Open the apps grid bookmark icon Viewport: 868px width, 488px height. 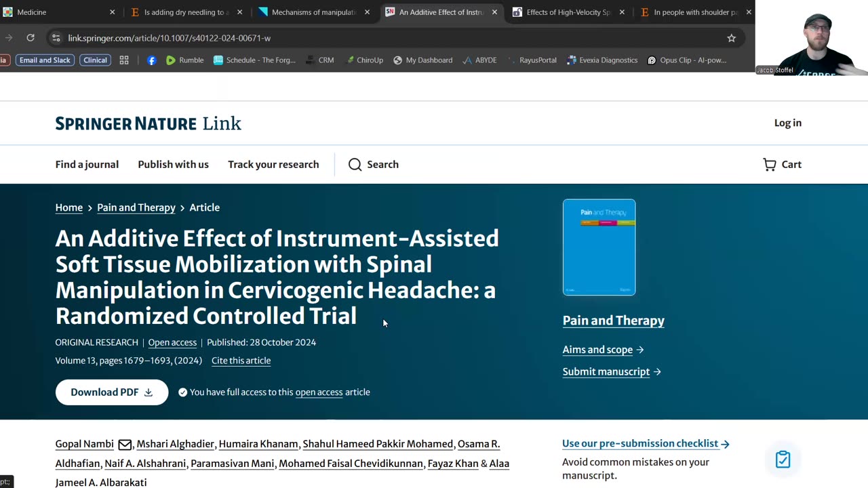124,60
